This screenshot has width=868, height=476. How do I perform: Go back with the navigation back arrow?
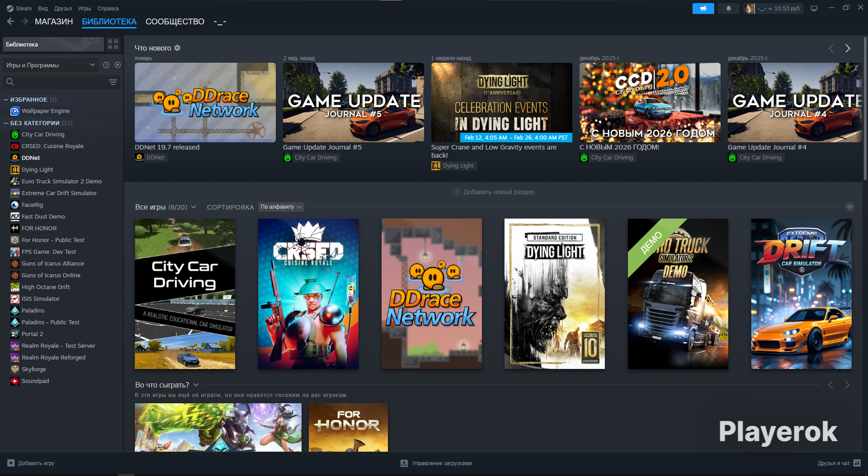[10, 21]
